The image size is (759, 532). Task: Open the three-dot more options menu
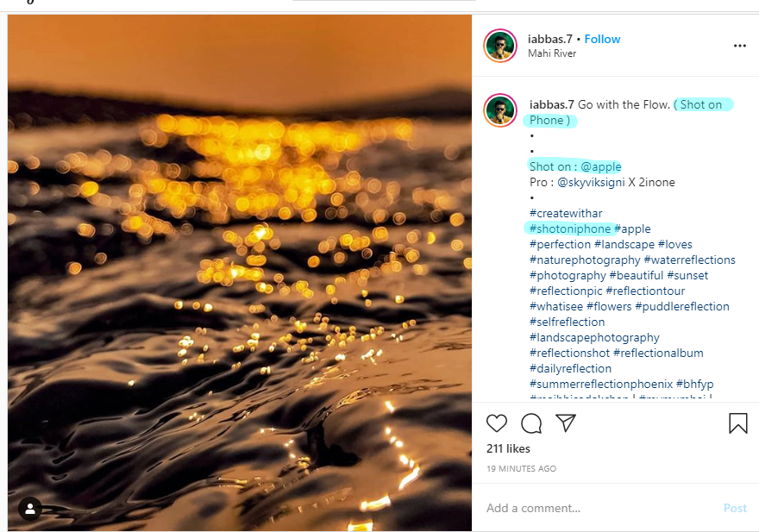(739, 46)
